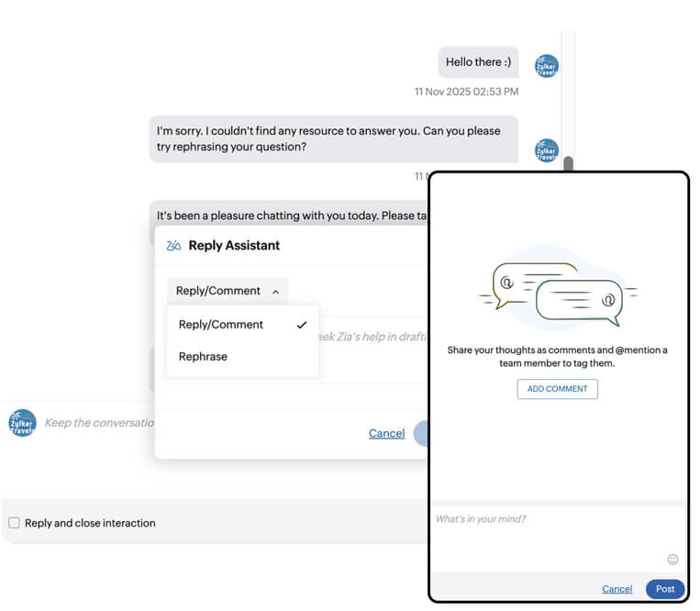Click the 'Reply Assistant' heading
The image size is (700, 611).
click(x=234, y=246)
